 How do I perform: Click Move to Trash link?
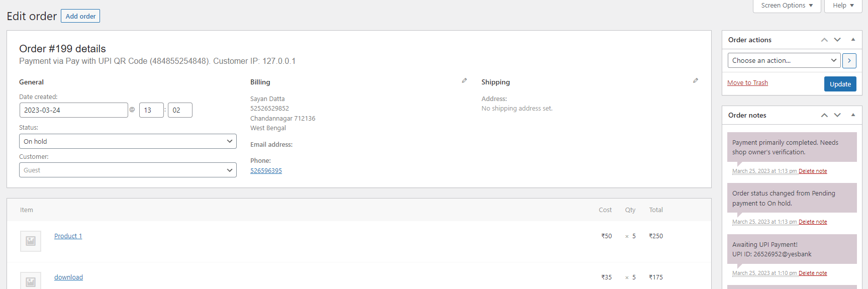[x=747, y=83]
